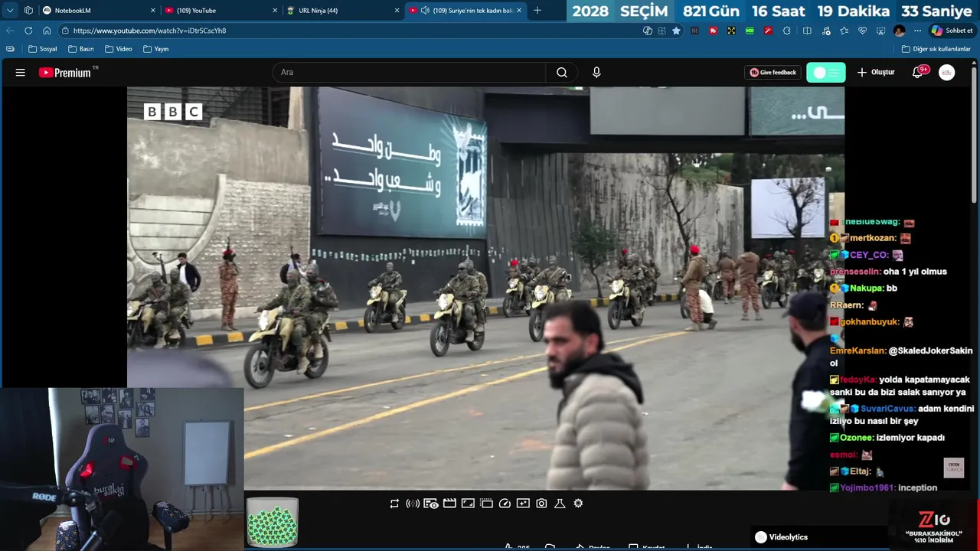
Task: Open the Oluştur create menu
Action: click(x=876, y=73)
